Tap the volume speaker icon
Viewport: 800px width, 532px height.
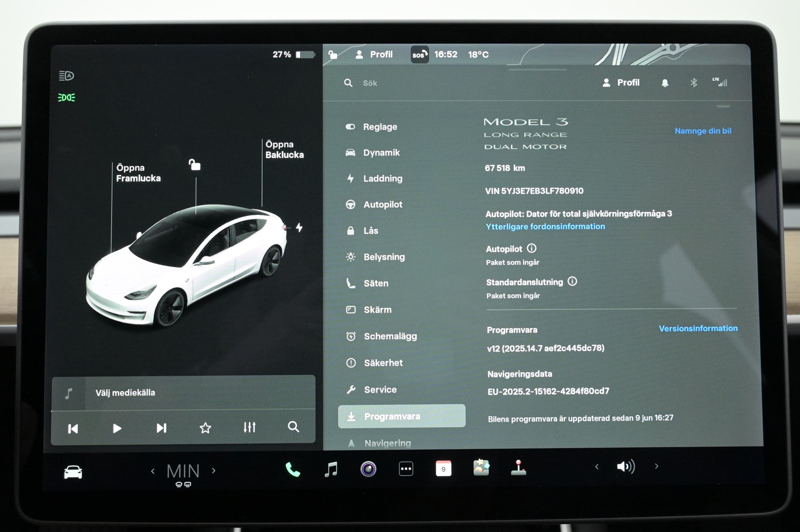[626, 467]
